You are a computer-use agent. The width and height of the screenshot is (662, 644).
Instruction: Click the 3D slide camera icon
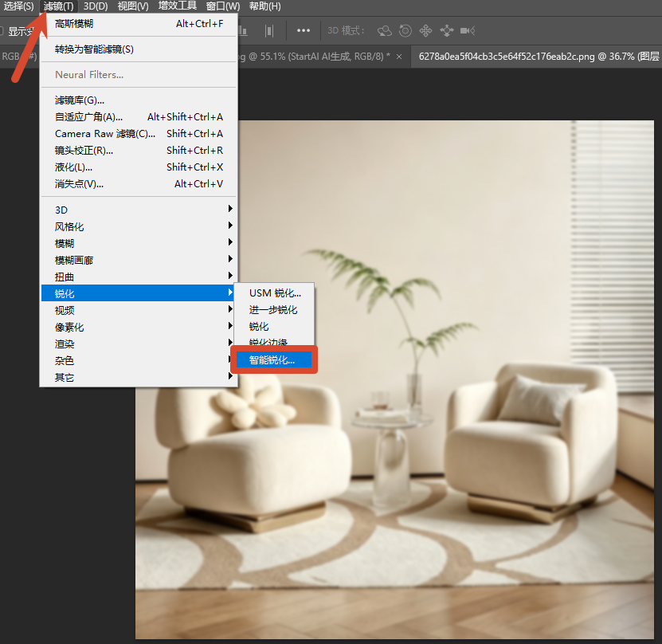pos(447,31)
